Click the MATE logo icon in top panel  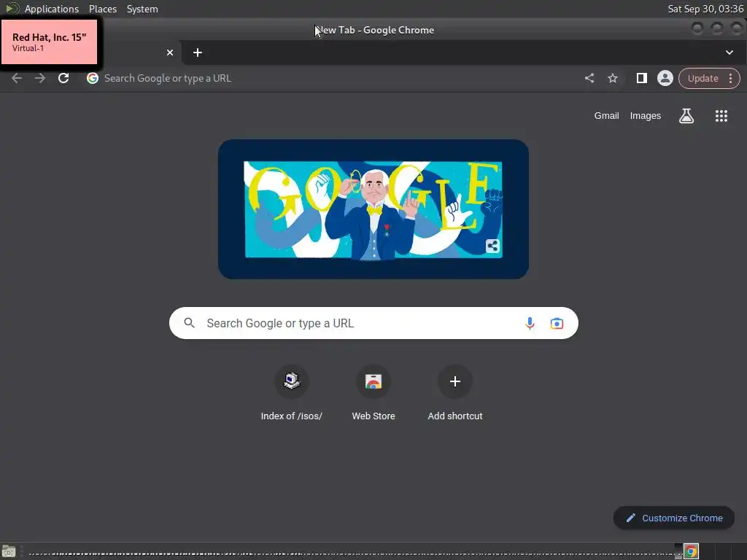[12, 9]
